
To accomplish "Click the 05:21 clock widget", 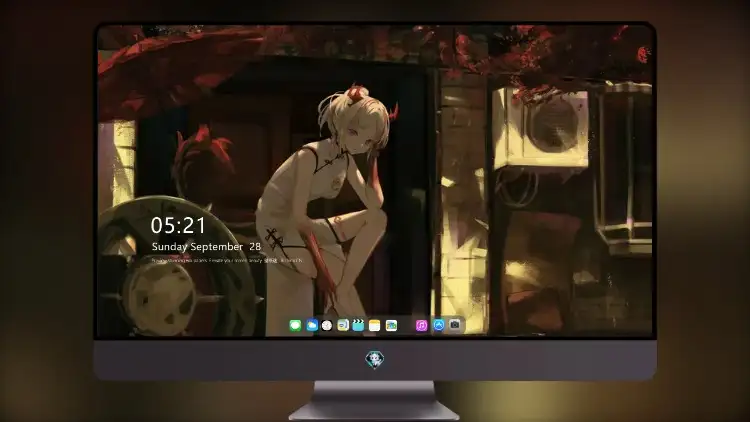I will point(178,225).
